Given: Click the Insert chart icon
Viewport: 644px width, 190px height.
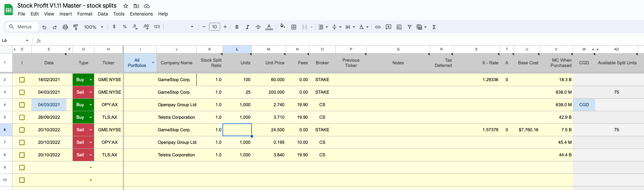Looking at the screenshot, I should 399,27.
